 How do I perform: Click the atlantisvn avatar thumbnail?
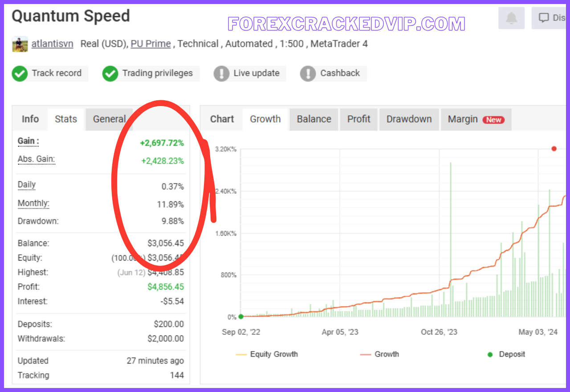pos(20,44)
